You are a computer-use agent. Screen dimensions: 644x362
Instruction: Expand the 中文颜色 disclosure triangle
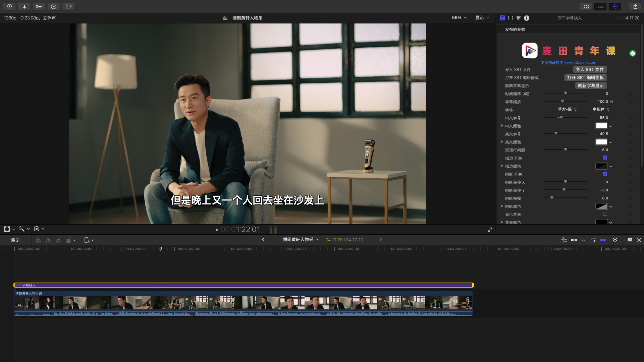point(502,126)
